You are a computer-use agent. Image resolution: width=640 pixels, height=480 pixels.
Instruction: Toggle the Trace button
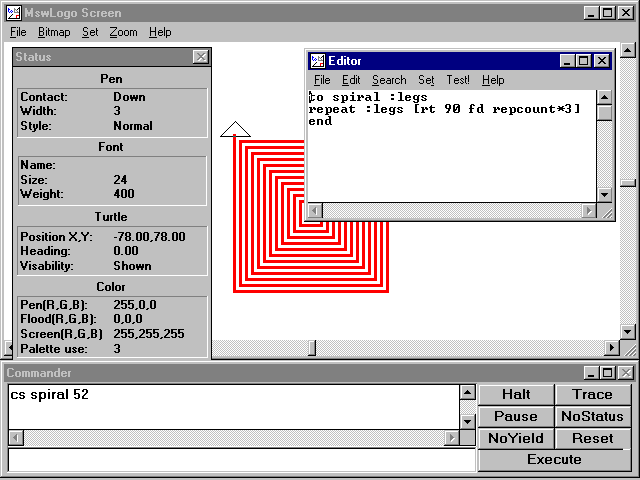[x=592, y=395]
